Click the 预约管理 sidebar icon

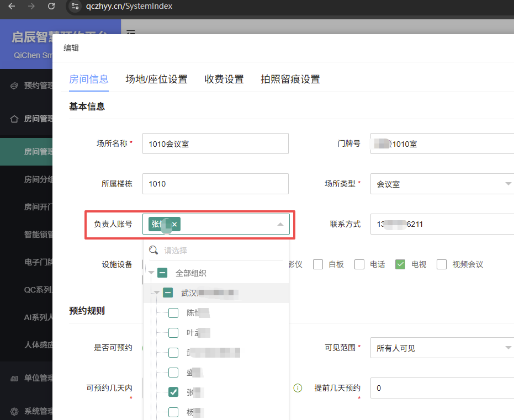pyautogui.click(x=14, y=86)
